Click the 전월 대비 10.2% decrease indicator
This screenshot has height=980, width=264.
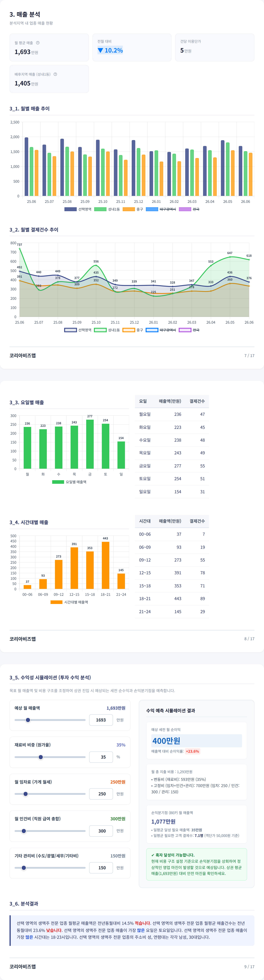point(110,50)
